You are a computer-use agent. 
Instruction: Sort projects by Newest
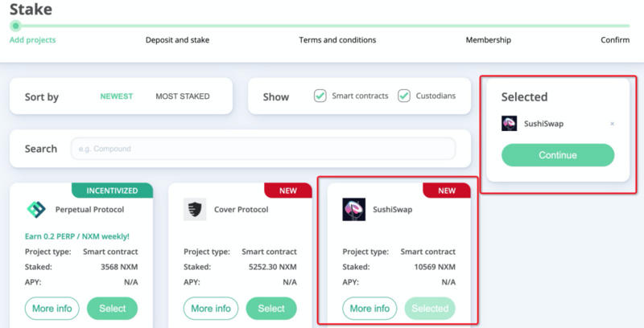pos(116,96)
